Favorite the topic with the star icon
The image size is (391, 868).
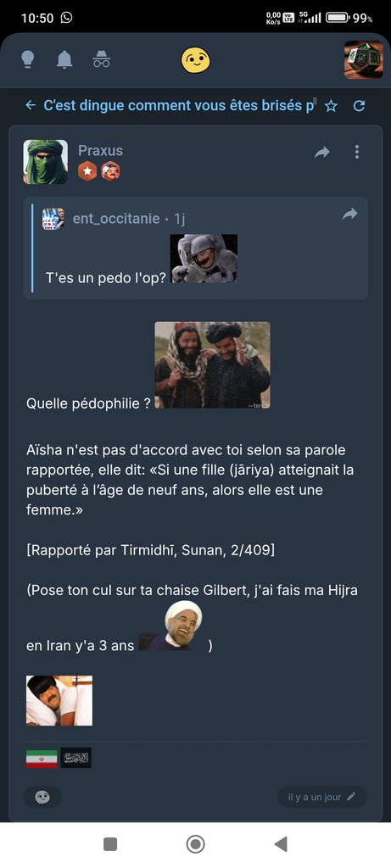click(x=331, y=106)
